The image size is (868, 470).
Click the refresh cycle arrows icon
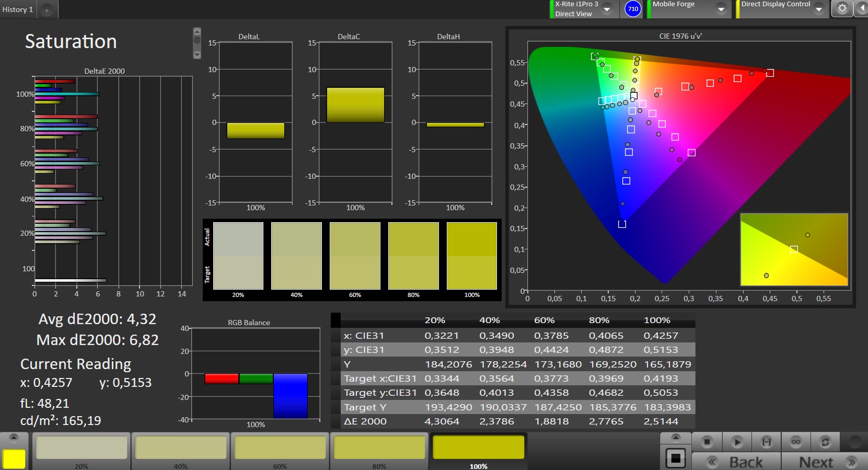[x=825, y=442]
